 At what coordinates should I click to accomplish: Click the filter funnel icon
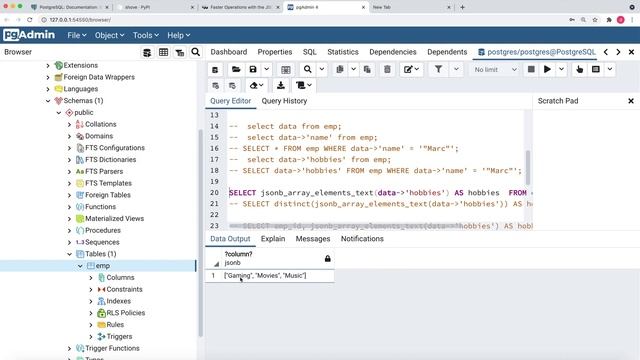point(438,70)
